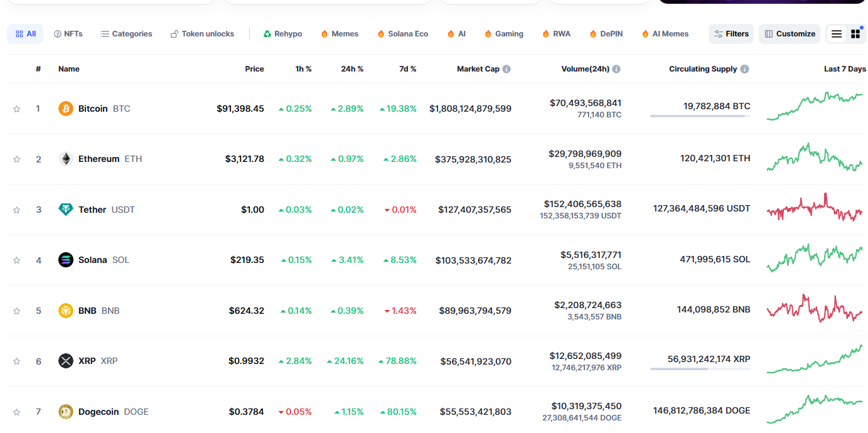Sort table by Price column header
868x433 pixels.
tap(254, 69)
